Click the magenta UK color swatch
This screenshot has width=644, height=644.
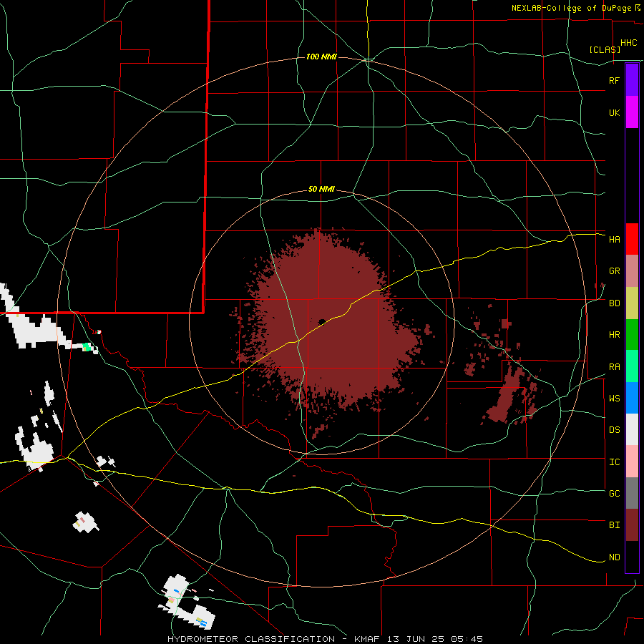coord(632,112)
